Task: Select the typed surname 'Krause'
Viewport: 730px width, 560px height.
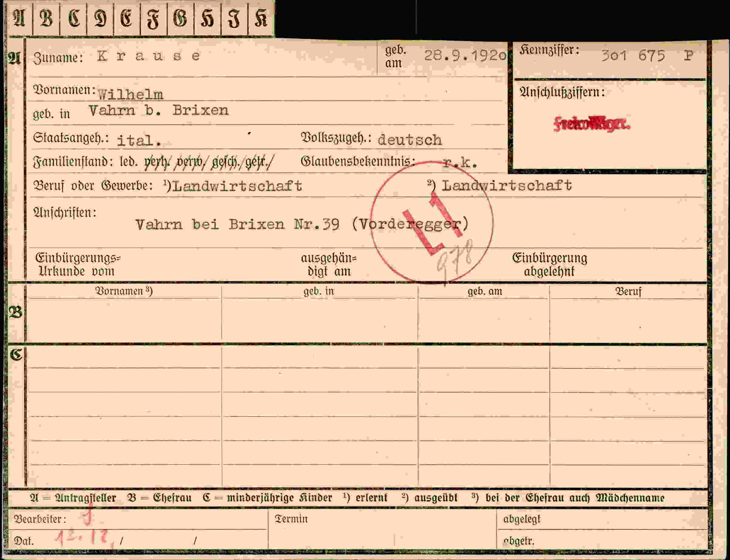Action: click(149, 56)
